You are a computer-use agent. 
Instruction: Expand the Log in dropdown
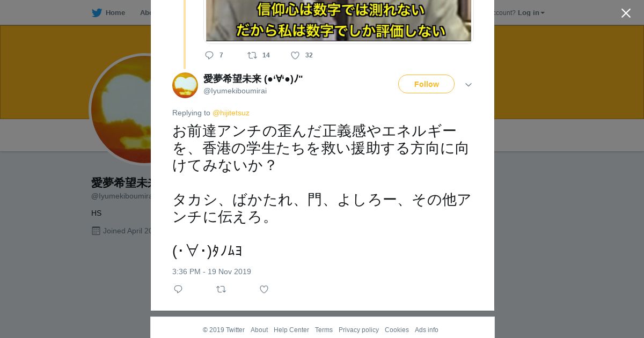[x=531, y=13]
